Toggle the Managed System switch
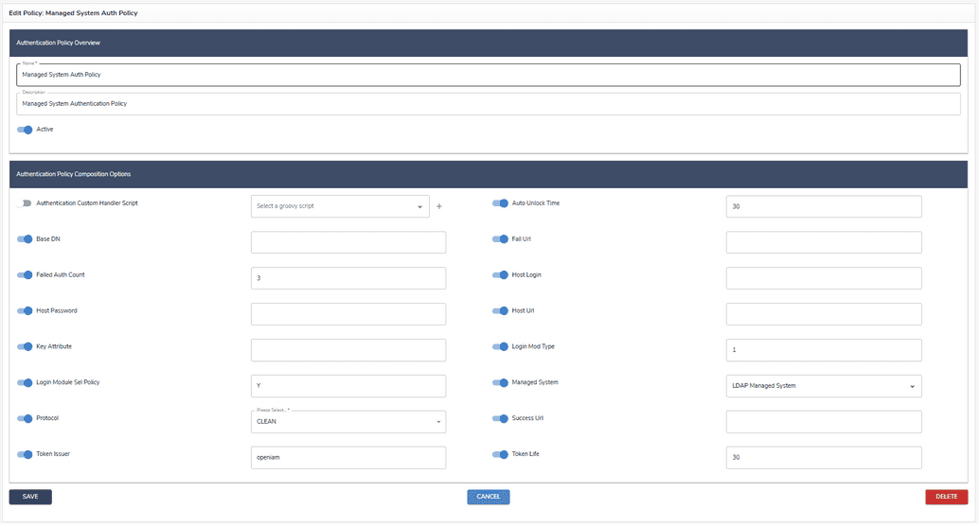This screenshot has width=980, height=527. click(501, 383)
